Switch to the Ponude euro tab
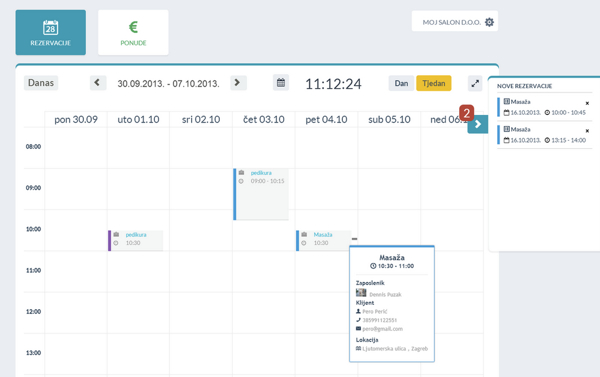The height and width of the screenshot is (377, 600). [x=133, y=33]
